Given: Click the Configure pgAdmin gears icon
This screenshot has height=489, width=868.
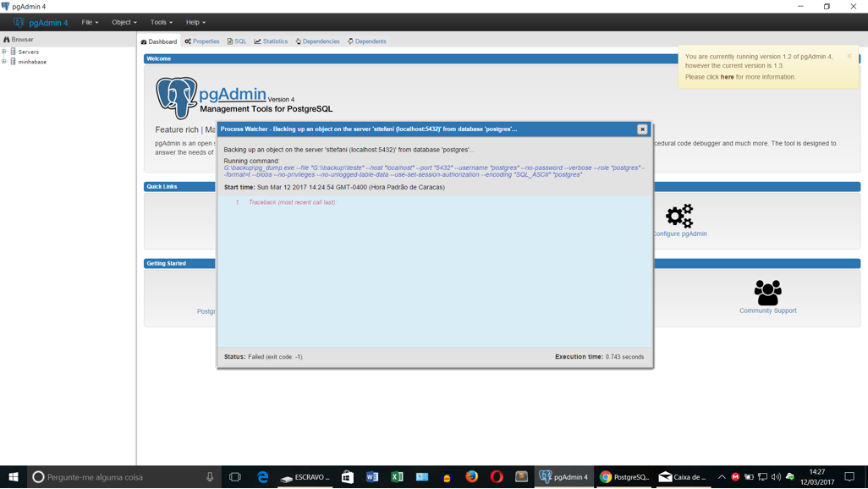Looking at the screenshot, I should 679,216.
